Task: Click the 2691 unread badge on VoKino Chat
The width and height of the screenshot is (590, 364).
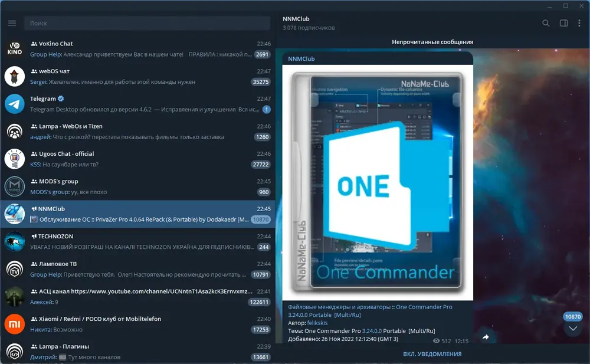Action: click(262, 54)
